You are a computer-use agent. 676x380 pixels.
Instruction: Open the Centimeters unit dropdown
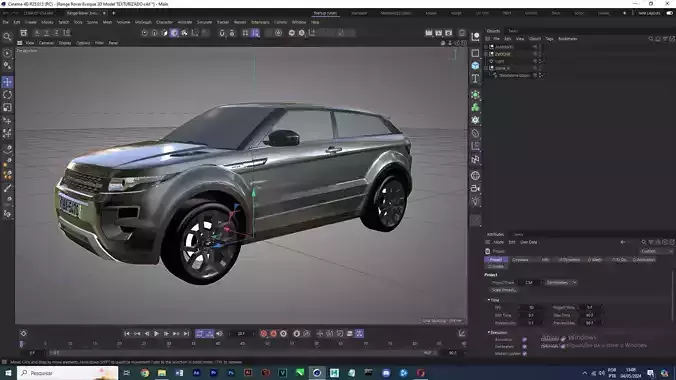pyautogui.click(x=561, y=283)
